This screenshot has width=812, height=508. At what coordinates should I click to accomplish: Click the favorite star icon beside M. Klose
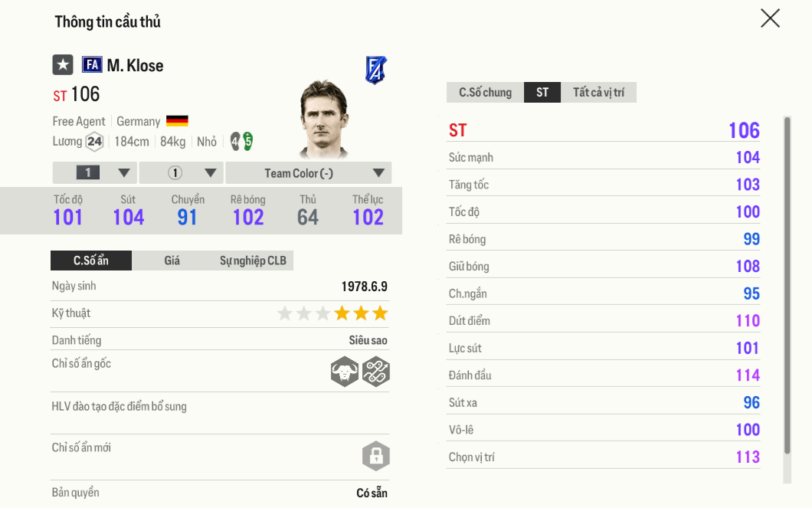tap(63, 65)
